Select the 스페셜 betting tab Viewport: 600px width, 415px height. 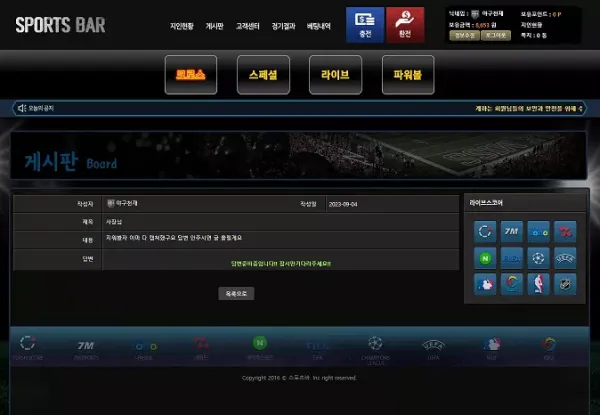[263, 75]
